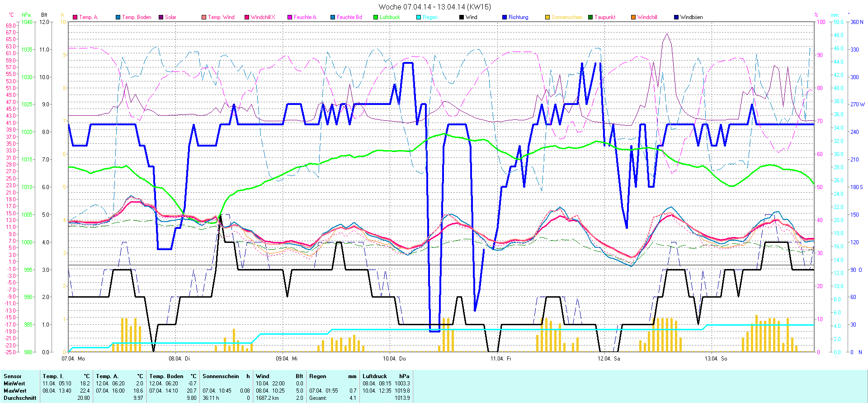
Task: Select the MaxWert row label
Action: tap(15, 391)
